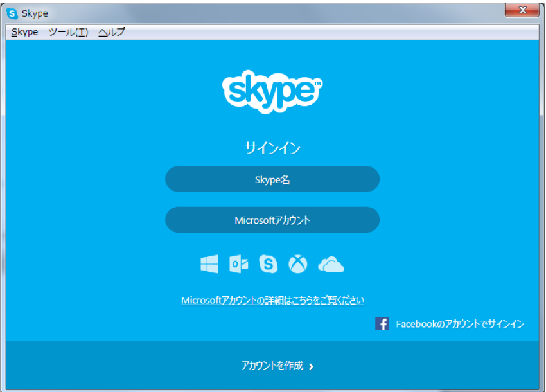Click the Windows logo icon

click(x=209, y=264)
